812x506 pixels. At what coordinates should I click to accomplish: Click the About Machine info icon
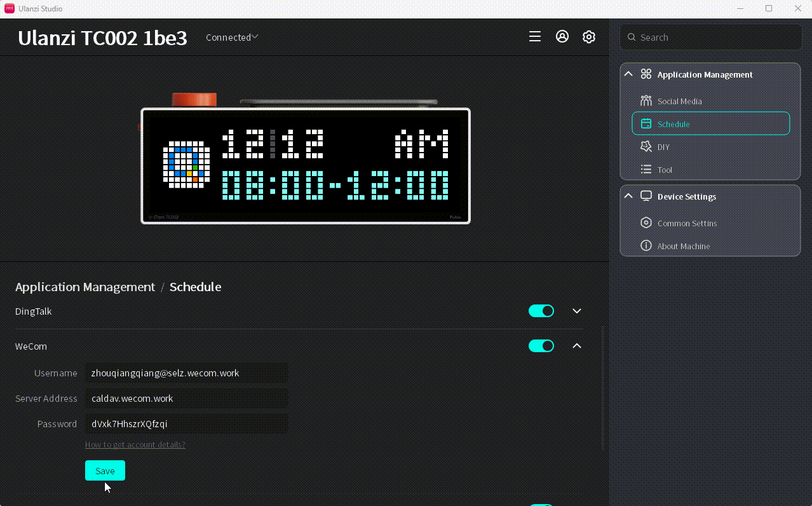click(x=646, y=246)
